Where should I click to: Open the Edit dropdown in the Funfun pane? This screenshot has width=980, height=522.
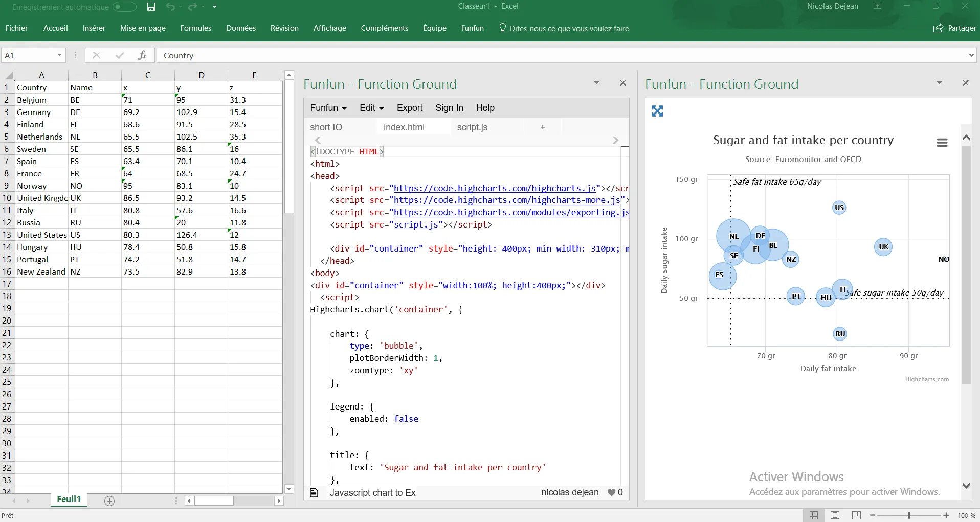[371, 108]
